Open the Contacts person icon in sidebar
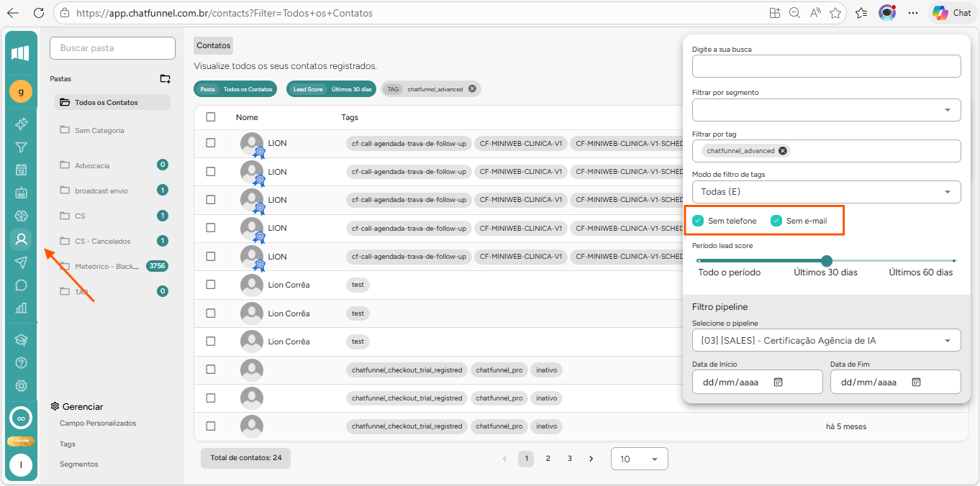The image size is (980, 486). click(x=21, y=239)
